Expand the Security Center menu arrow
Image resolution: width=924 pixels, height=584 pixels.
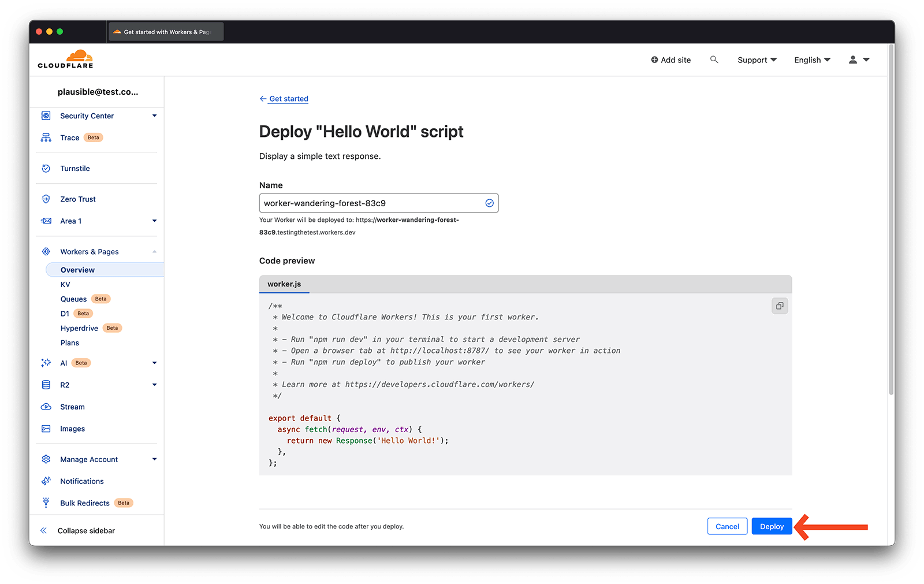pyautogui.click(x=154, y=116)
